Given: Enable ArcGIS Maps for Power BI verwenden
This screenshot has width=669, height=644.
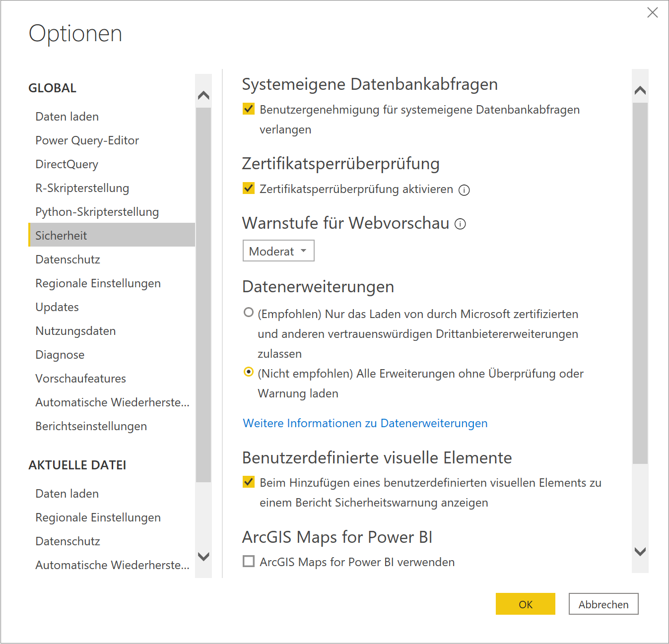Looking at the screenshot, I should tap(249, 561).
